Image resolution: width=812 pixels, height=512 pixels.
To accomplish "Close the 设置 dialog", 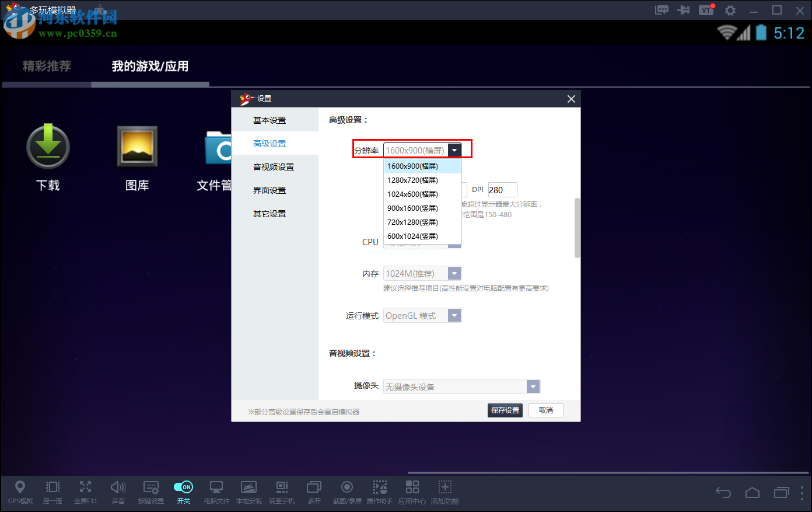I will [571, 99].
